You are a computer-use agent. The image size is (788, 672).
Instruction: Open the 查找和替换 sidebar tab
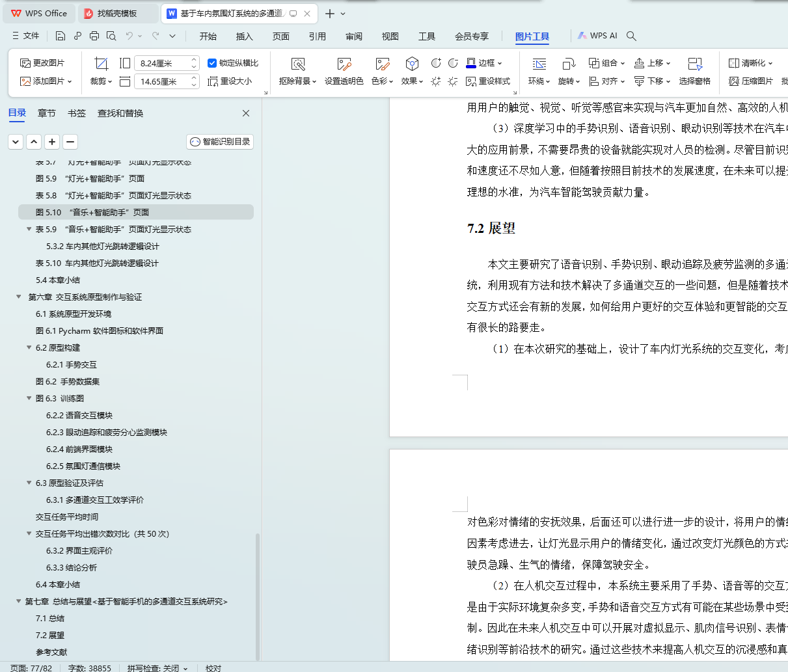120,113
